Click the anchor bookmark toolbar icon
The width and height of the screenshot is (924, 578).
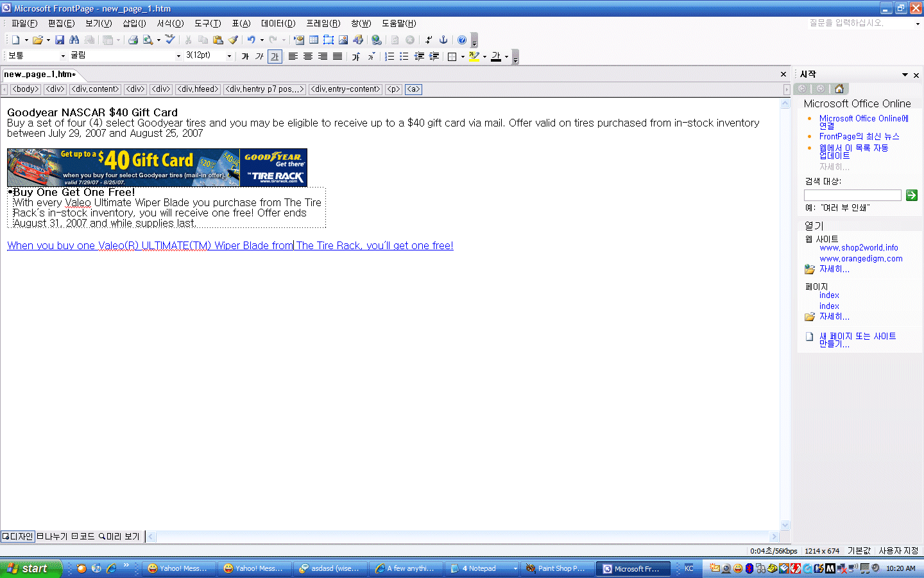(443, 40)
